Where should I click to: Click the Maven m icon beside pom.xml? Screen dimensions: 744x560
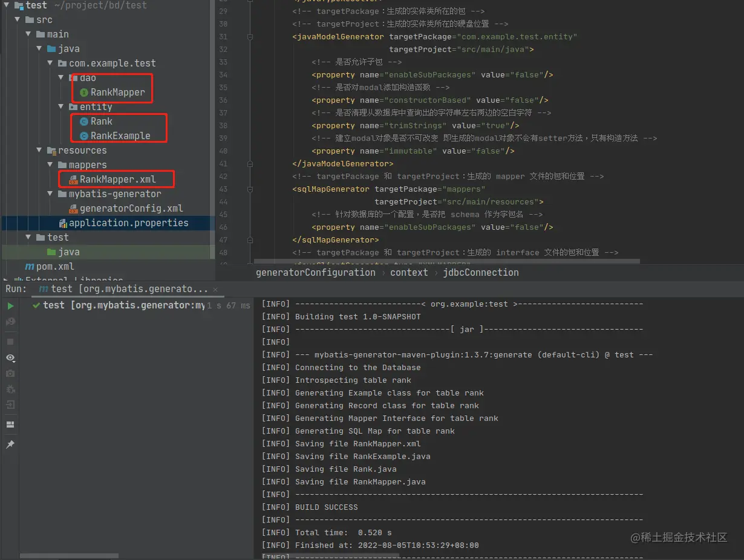(x=30, y=267)
